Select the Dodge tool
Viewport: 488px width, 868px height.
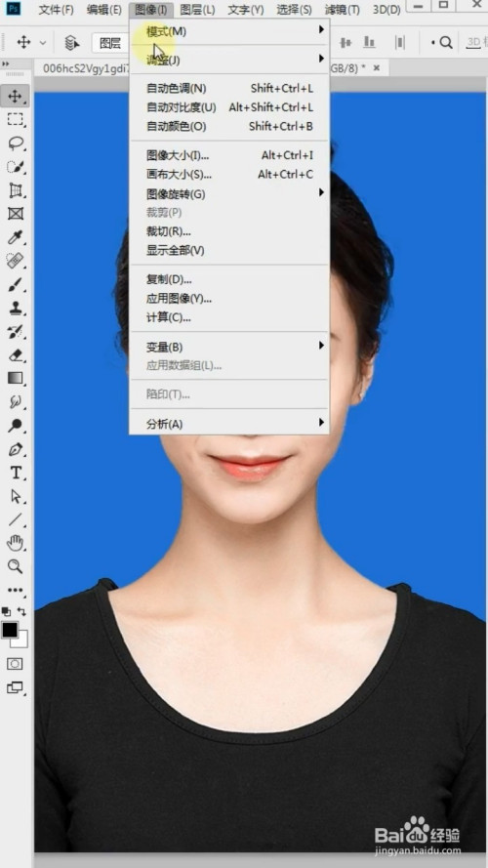[15, 425]
